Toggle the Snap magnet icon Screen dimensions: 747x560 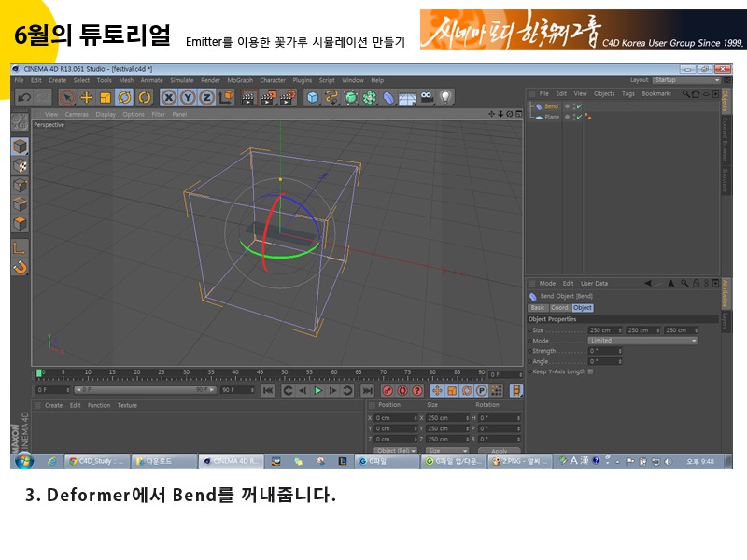20,267
